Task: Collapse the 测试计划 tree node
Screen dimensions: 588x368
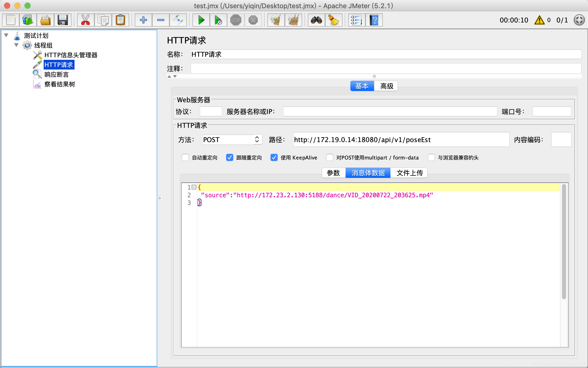Action: coord(6,35)
